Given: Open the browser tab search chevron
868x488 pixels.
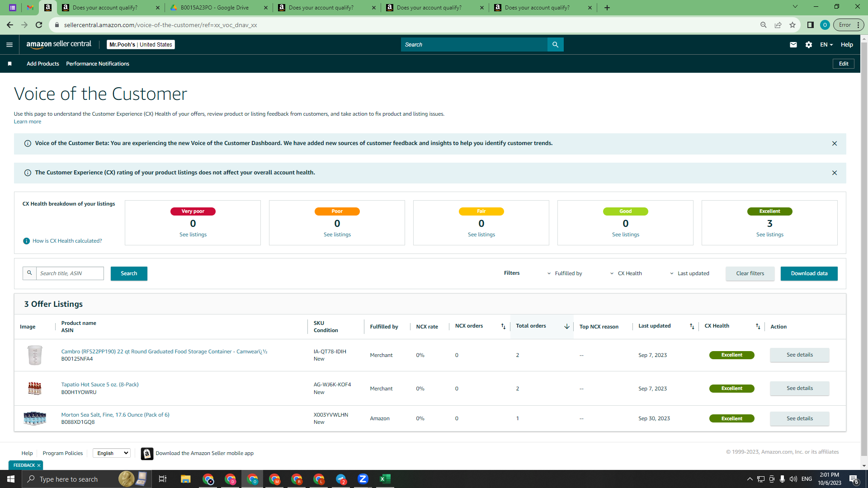Looking at the screenshot, I should click(x=795, y=7).
